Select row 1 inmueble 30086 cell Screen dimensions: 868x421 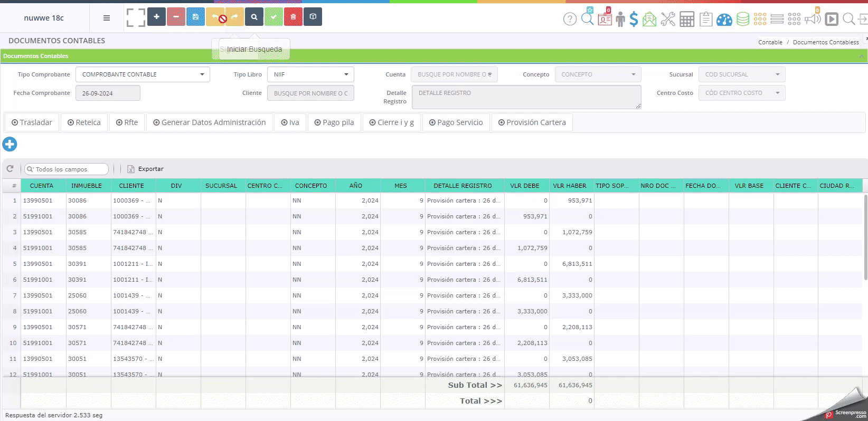coord(89,200)
